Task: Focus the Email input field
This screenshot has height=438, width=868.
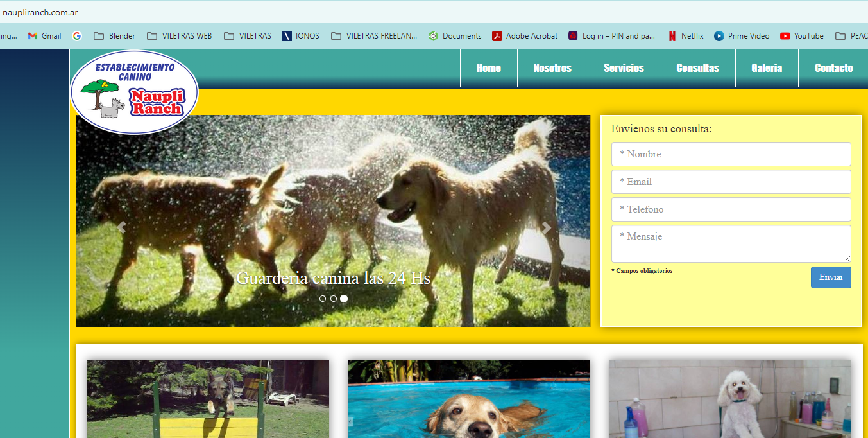Action: click(x=731, y=182)
